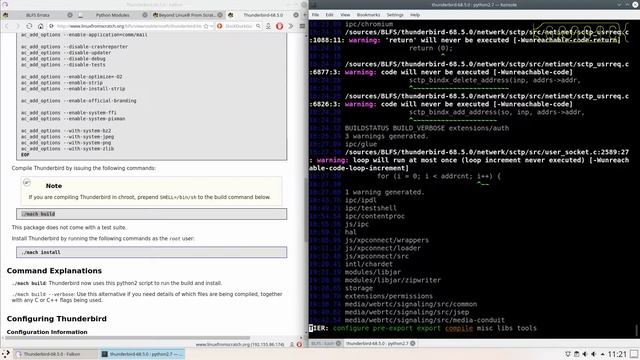This screenshot has height=360, width=640.
Task: Show more toolbar items chevron
Action: click(x=291, y=26)
